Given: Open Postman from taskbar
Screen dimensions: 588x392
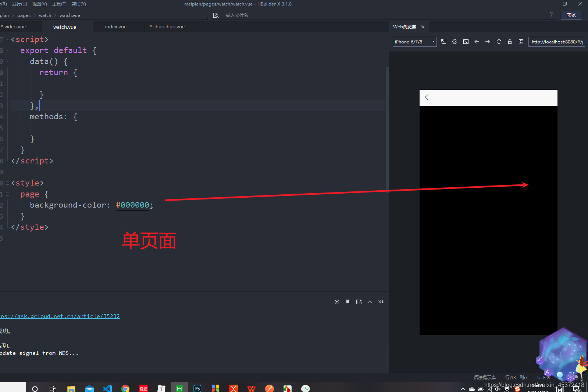Looking at the screenshot, I should [x=270, y=389].
